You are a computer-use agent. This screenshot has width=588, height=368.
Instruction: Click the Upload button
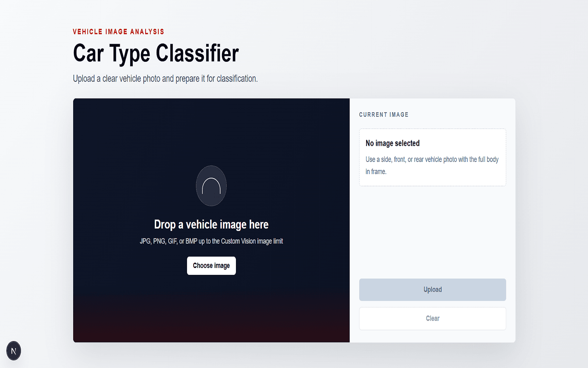point(433,290)
